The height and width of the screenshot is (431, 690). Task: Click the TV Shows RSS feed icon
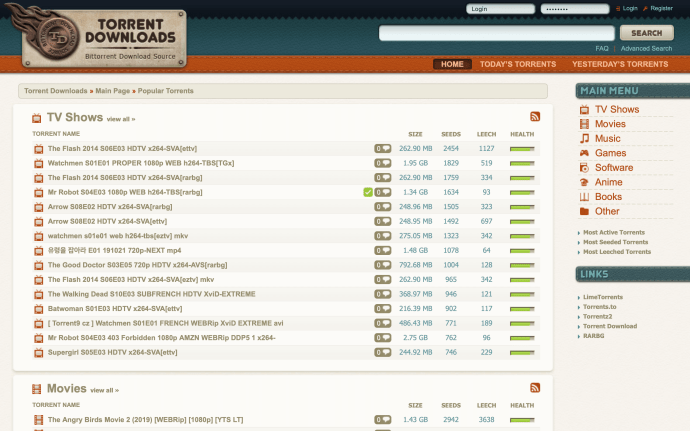click(x=535, y=117)
